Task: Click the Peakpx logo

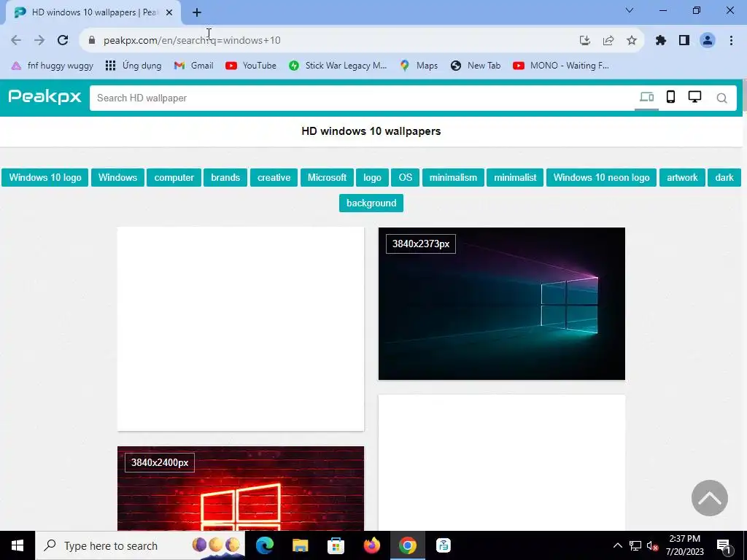Action: (44, 97)
